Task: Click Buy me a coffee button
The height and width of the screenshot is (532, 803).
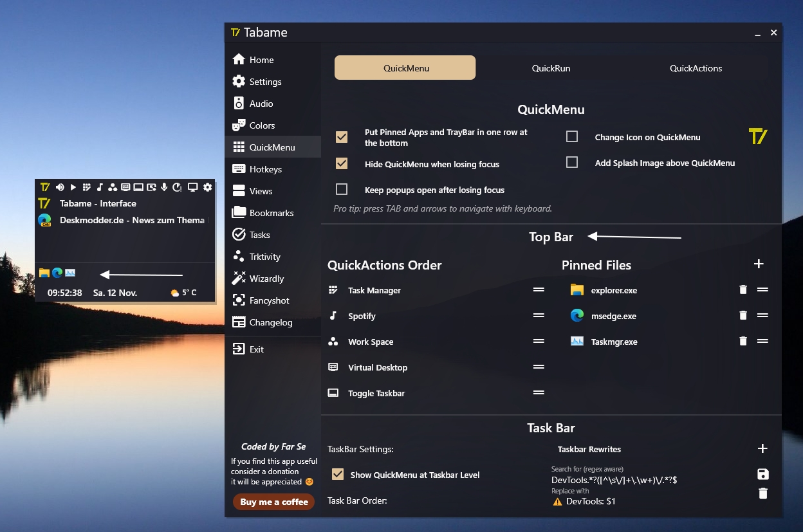Action: 273,502
